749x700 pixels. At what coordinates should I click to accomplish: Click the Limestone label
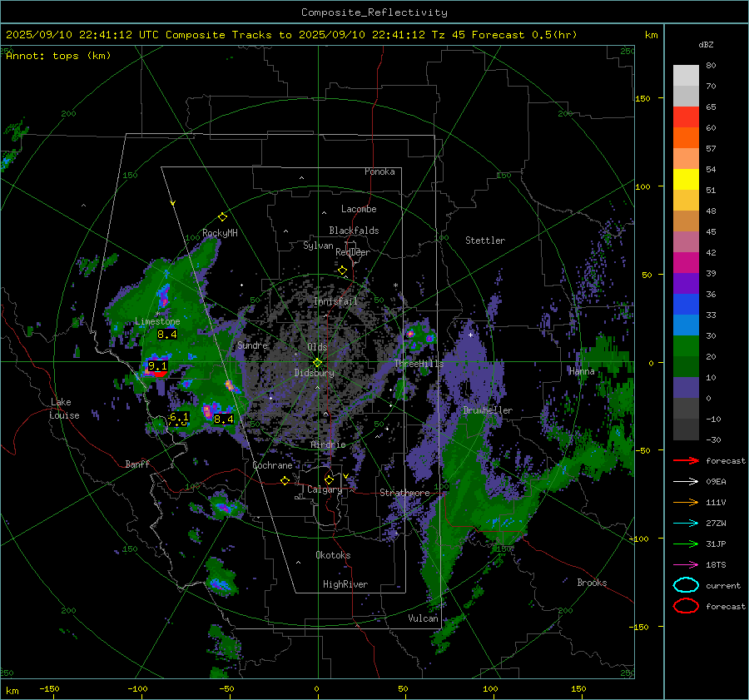coord(157,321)
